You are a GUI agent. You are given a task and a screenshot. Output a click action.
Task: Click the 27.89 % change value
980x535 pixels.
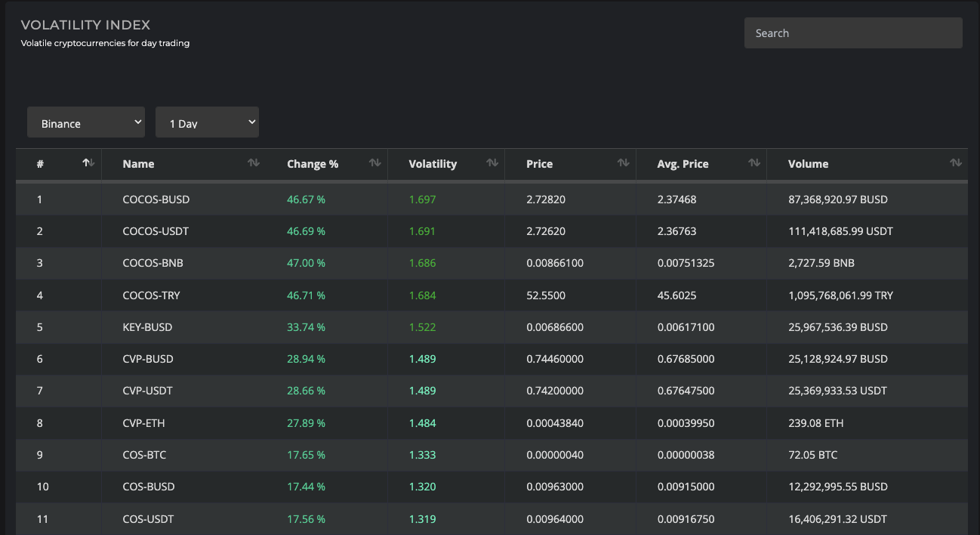pyautogui.click(x=306, y=423)
